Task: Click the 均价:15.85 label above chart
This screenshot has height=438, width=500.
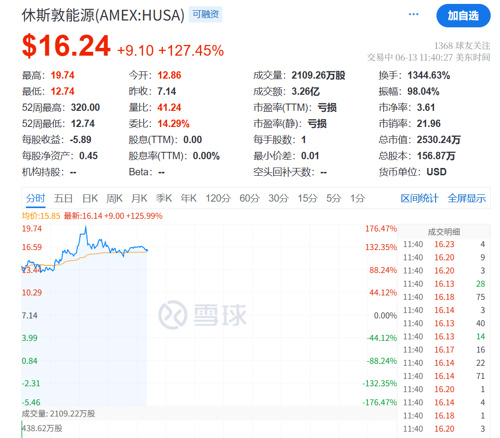Action: click(x=41, y=216)
